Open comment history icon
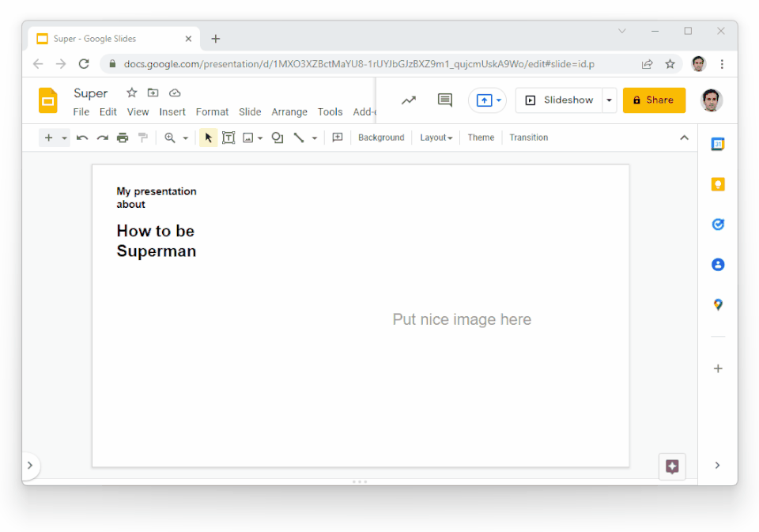Image resolution: width=759 pixels, height=532 pixels. pyautogui.click(x=445, y=100)
